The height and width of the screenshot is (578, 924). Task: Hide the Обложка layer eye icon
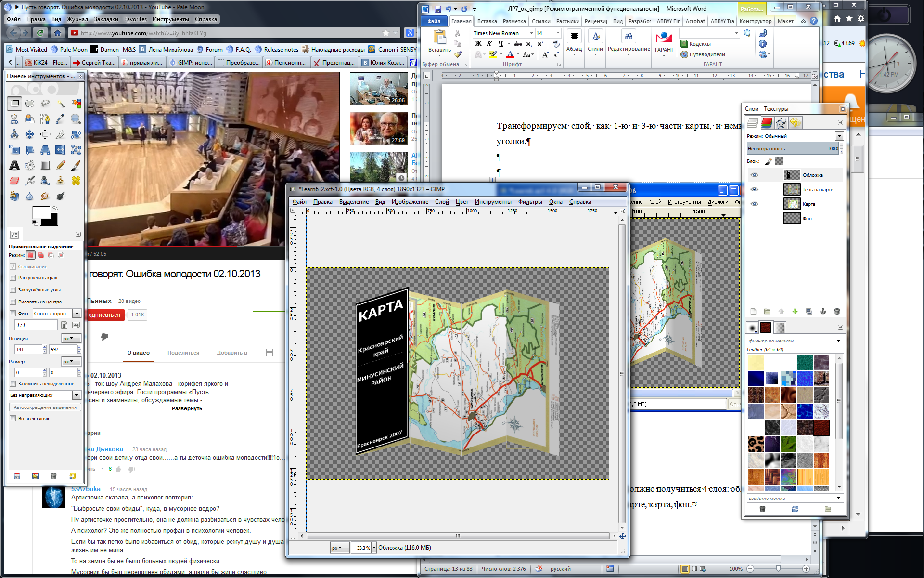[755, 175]
